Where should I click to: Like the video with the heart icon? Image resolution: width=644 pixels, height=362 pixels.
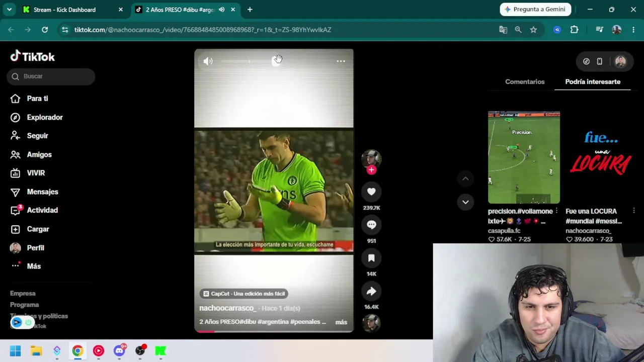pos(371,192)
